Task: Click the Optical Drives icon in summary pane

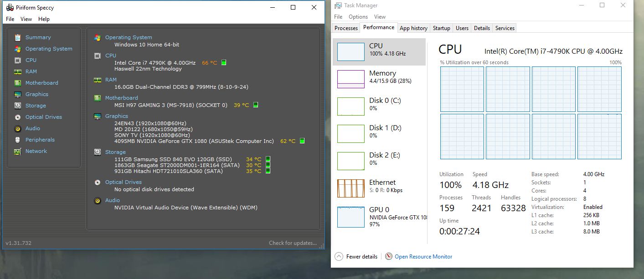Action: click(98, 182)
